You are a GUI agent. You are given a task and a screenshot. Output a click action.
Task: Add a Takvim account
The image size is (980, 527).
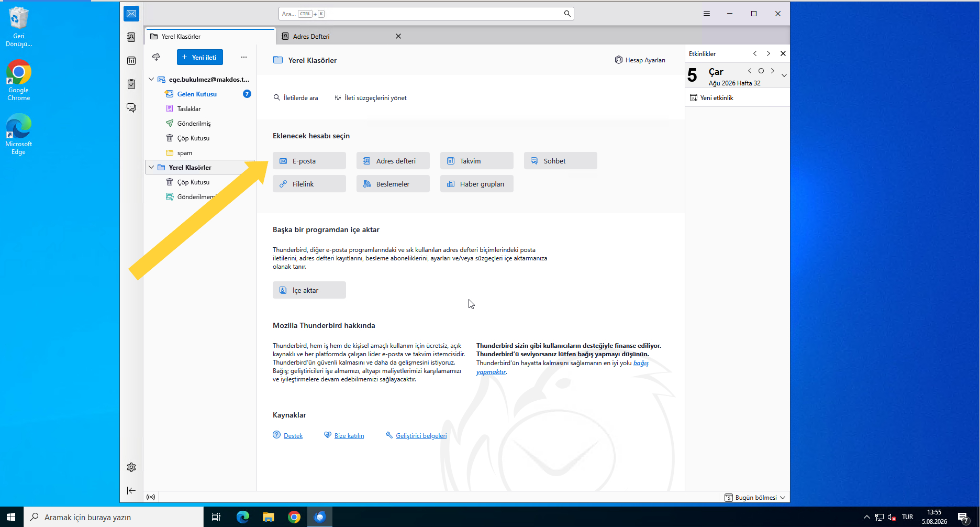click(x=477, y=161)
